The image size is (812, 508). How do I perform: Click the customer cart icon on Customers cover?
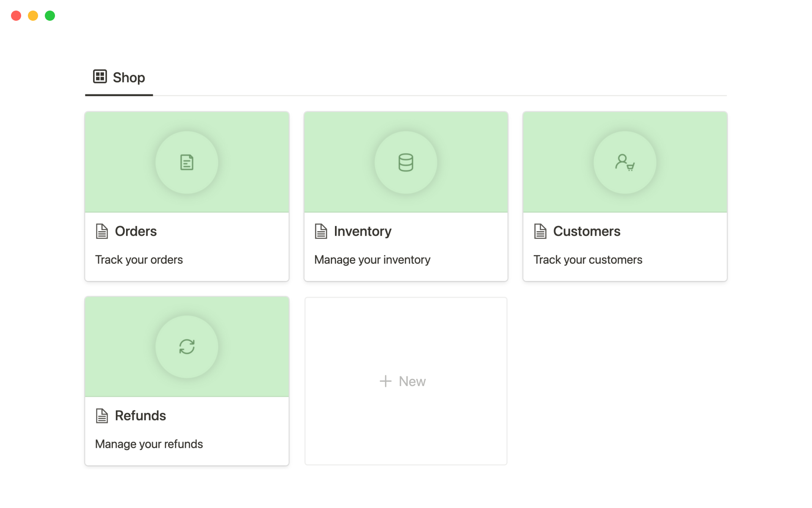(x=625, y=163)
